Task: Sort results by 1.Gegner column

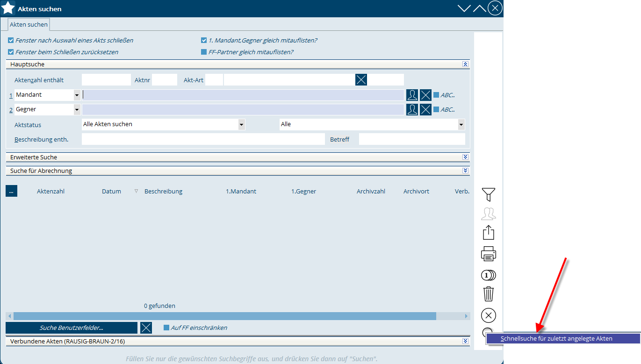Action: [x=303, y=191]
